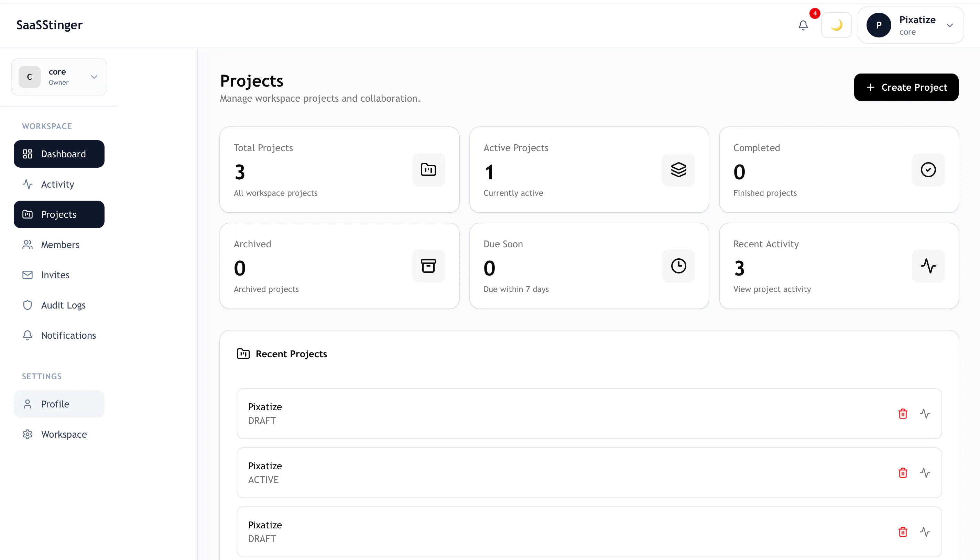Click the Total Projects card
The width and height of the screenshot is (980, 560).
339,170
